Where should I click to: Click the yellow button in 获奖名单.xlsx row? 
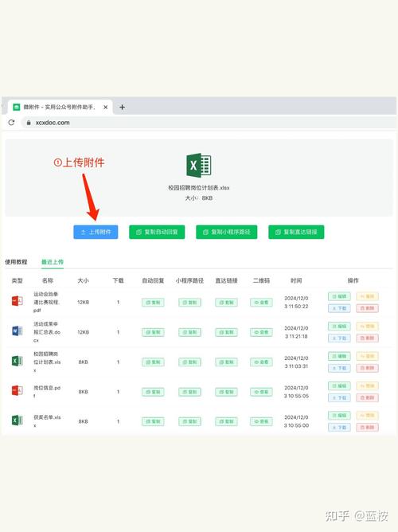(x=367, y=415)
